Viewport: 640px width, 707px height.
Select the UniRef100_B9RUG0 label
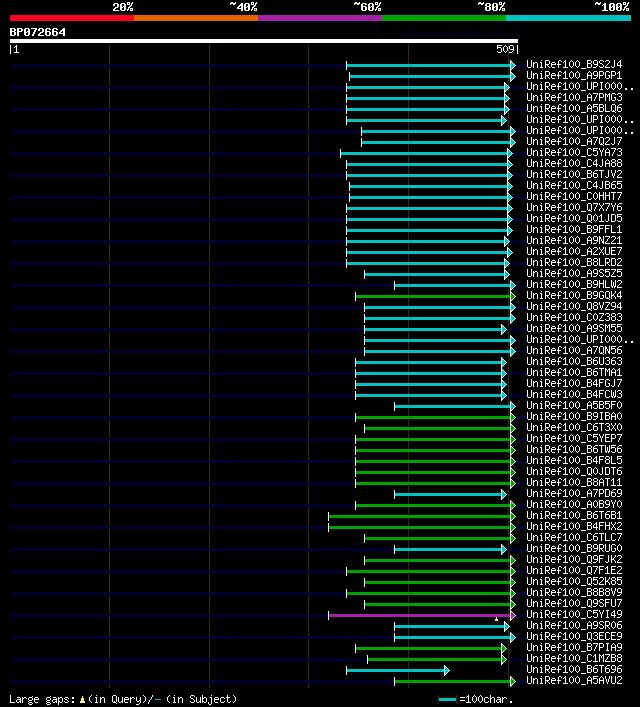(x=574, y=548)
